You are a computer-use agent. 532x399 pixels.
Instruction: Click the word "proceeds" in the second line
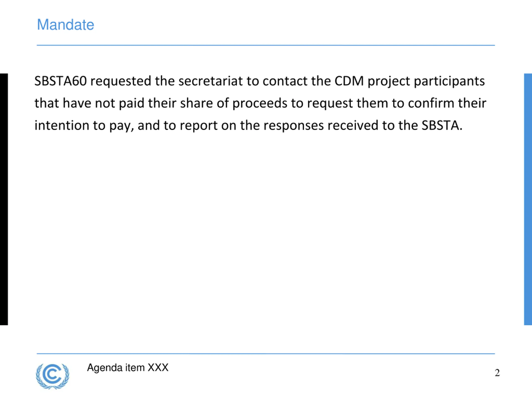[260, 103]
